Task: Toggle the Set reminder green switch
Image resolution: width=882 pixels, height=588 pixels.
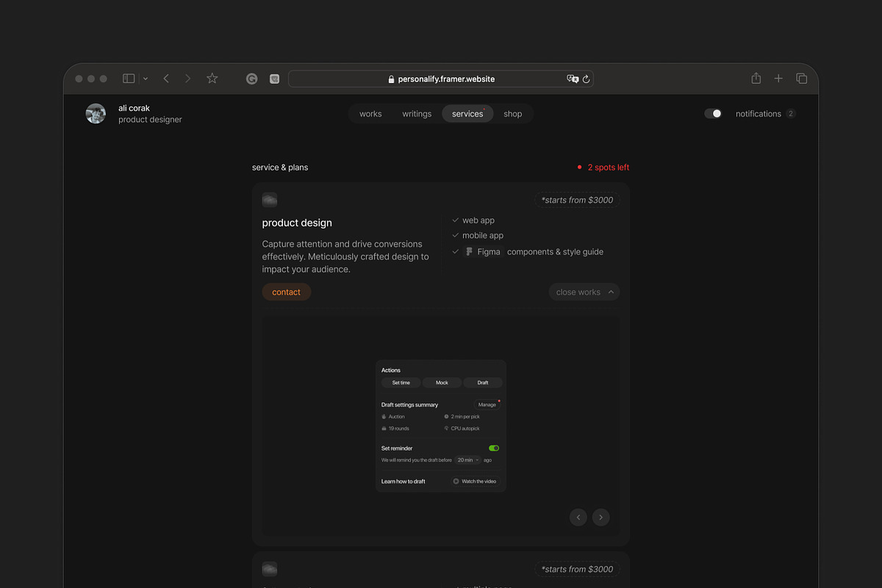Action: pos(494,448)
